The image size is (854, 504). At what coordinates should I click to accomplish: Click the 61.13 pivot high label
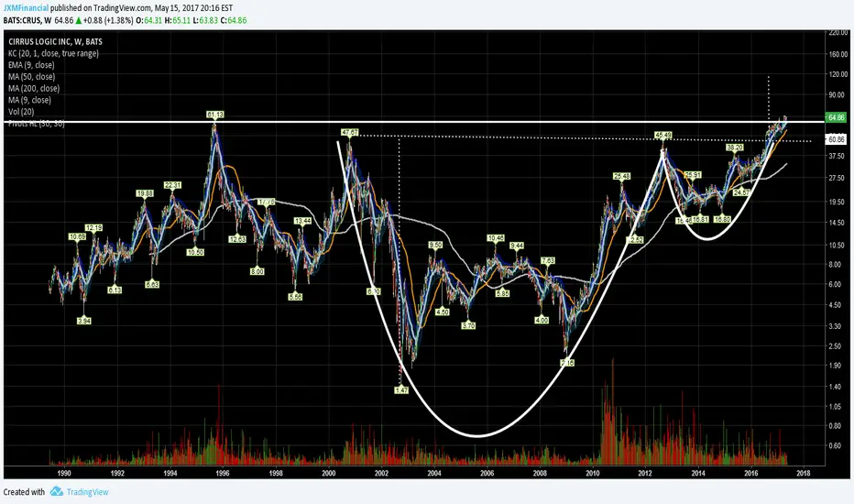coord(215,115)
